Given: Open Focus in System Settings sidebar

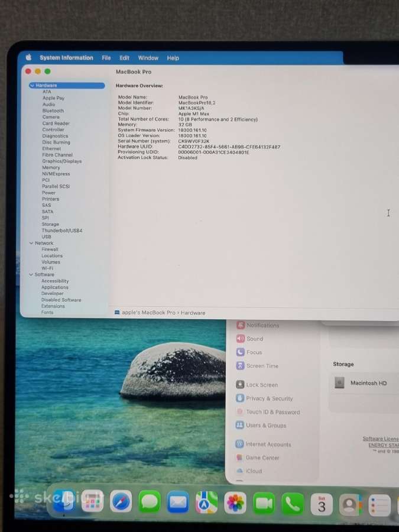Looking at the screenshot, I should [249, 352].
